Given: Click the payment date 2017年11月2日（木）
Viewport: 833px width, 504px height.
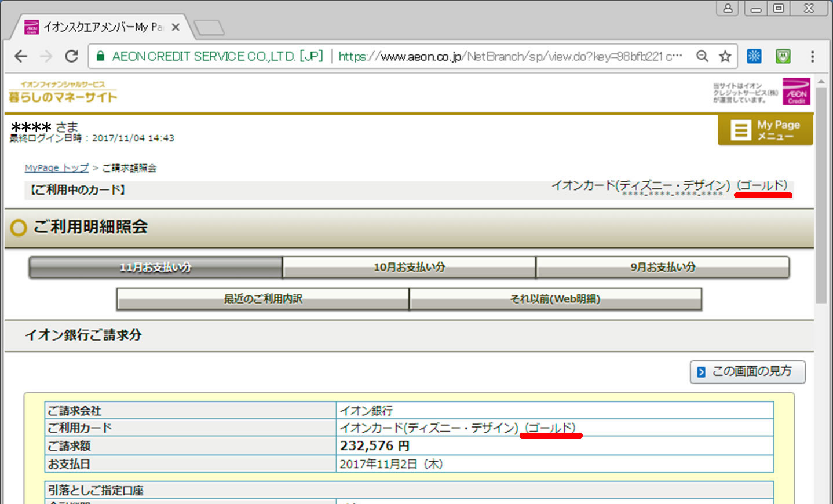Looking at the screenshot, I should pyautogui.click(x=391, y=464).
